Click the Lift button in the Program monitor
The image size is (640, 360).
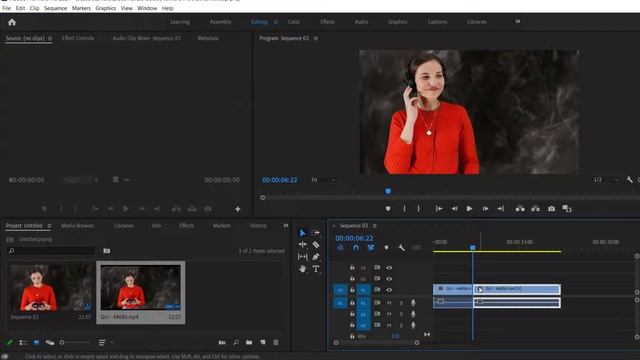pos(520,209)
